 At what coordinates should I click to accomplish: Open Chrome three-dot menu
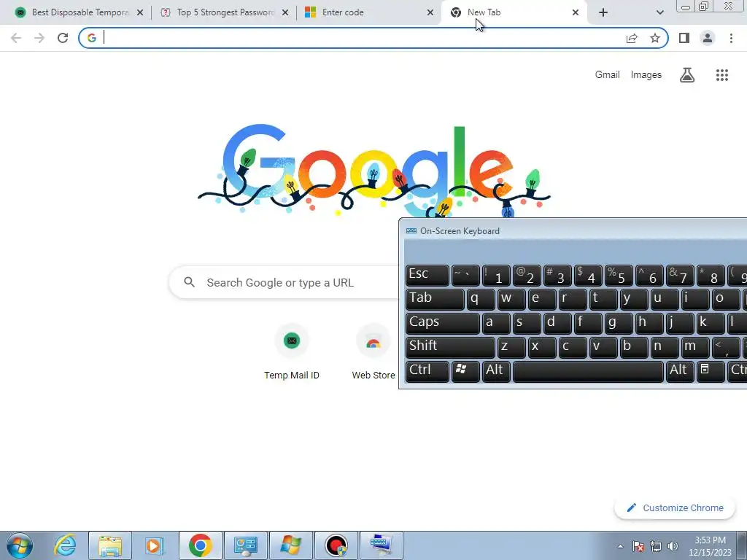731,38
